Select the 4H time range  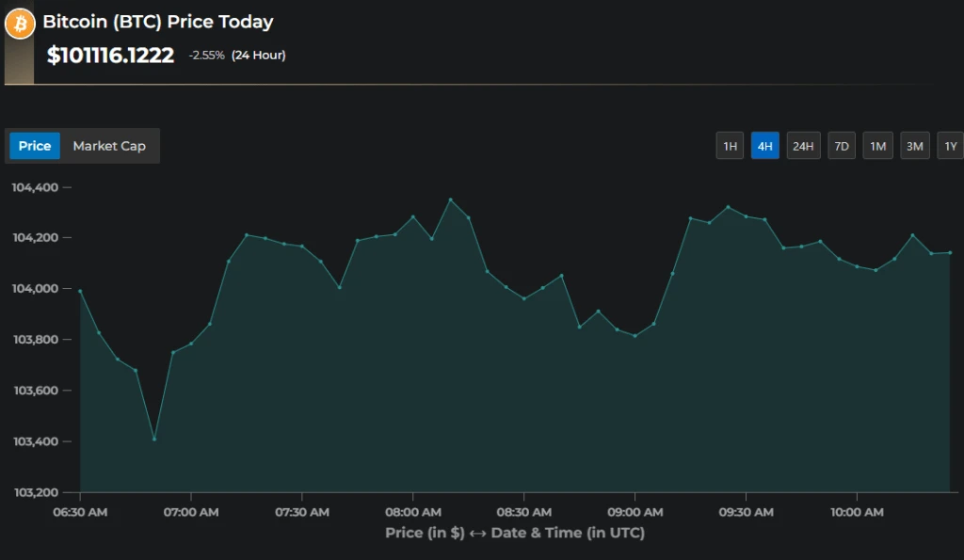764,146
